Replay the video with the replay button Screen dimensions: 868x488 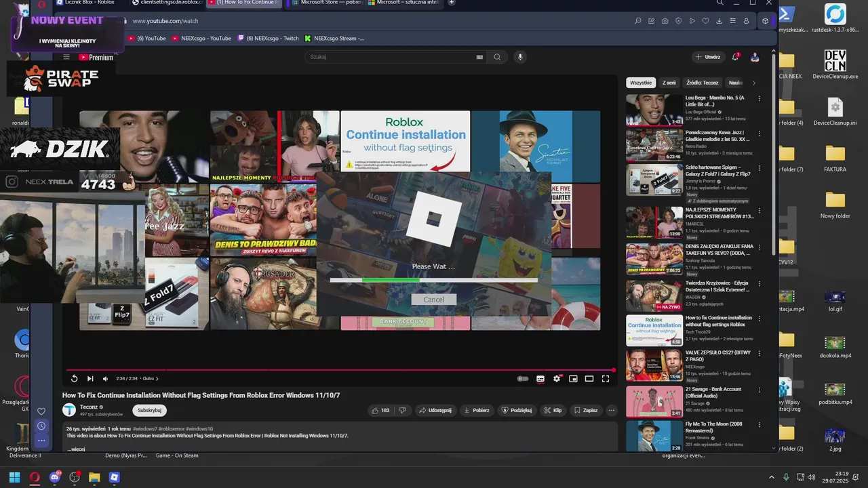coord(75,378)
